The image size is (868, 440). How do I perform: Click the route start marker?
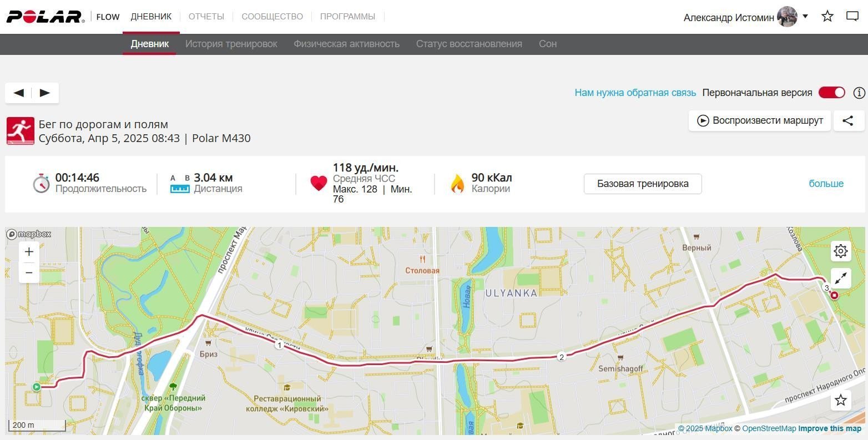(36, 387)
